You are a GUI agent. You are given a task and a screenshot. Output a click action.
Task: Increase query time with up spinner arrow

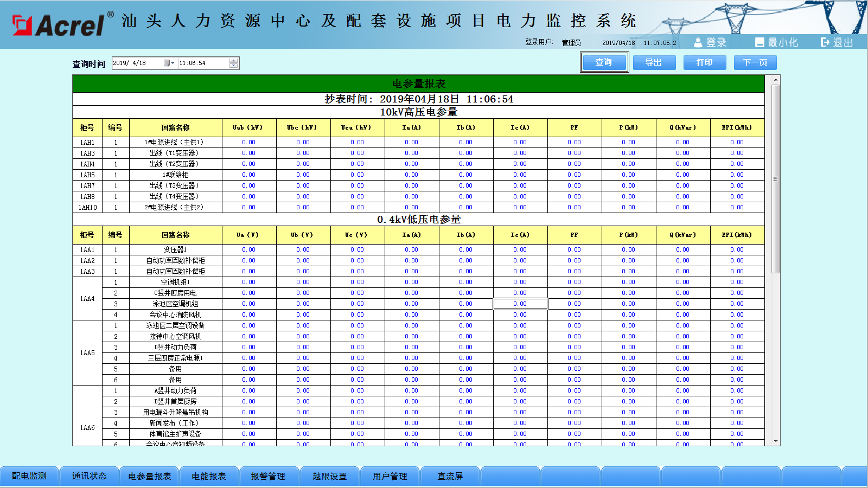tap(234, 61)
